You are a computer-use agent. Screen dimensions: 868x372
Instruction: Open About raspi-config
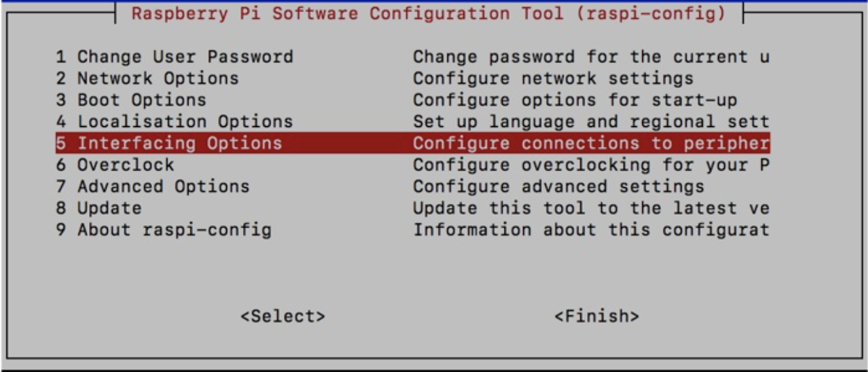[x=163, y=230]
